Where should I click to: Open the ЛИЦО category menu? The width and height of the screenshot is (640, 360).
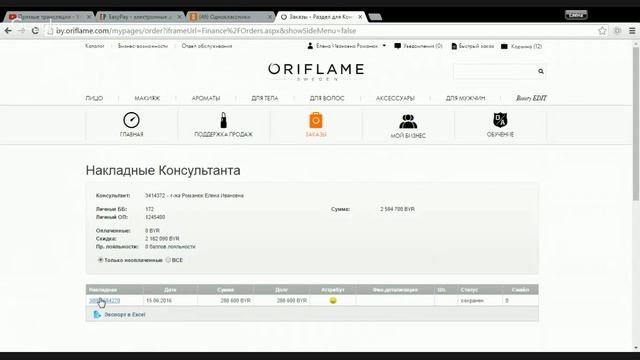[94, 98]
